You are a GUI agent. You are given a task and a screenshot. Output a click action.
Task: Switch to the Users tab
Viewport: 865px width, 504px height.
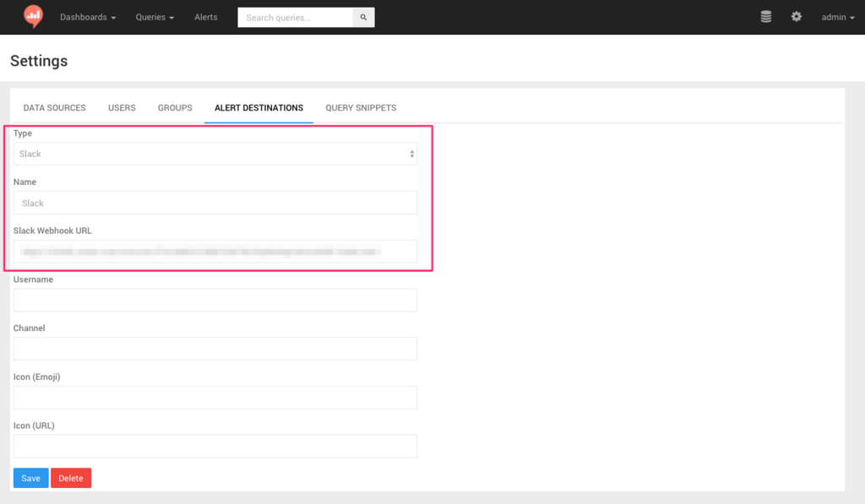click(x=122, y=107)
